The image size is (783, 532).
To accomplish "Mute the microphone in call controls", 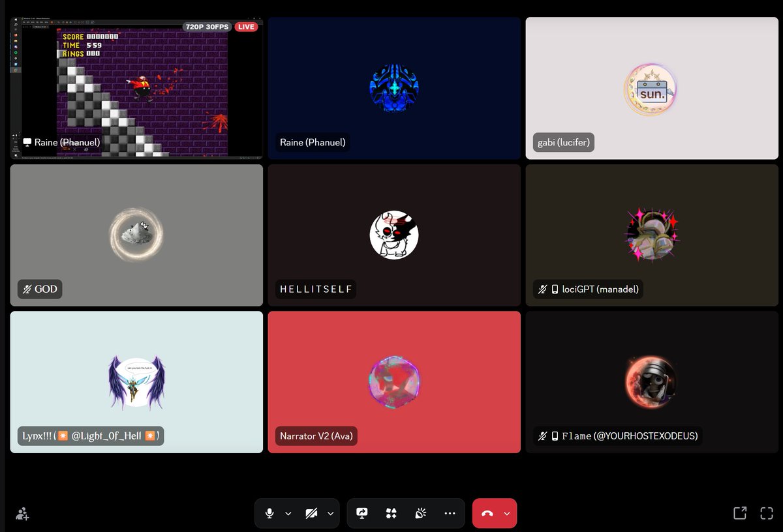I will [269, 513].
